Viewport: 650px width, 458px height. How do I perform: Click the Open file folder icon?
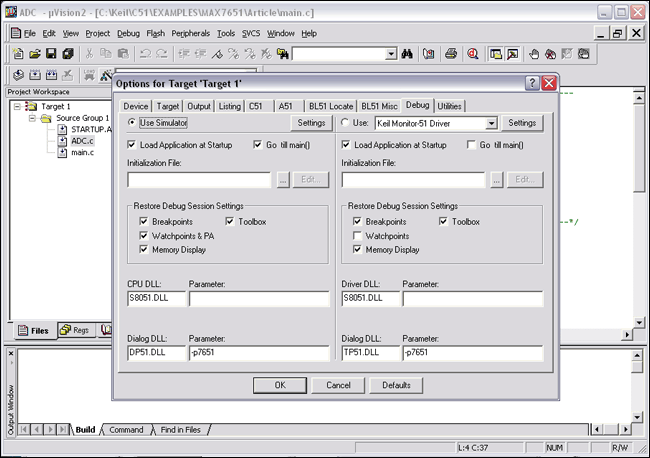35,54
